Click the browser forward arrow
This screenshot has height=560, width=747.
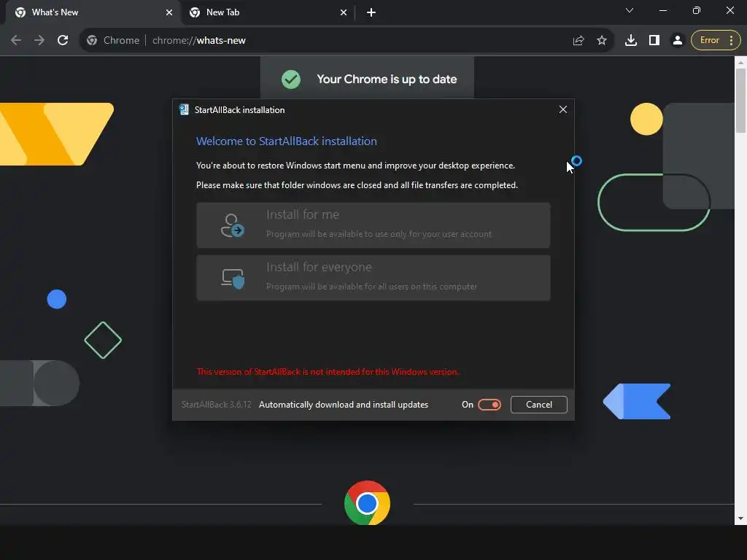coord(39,41)
